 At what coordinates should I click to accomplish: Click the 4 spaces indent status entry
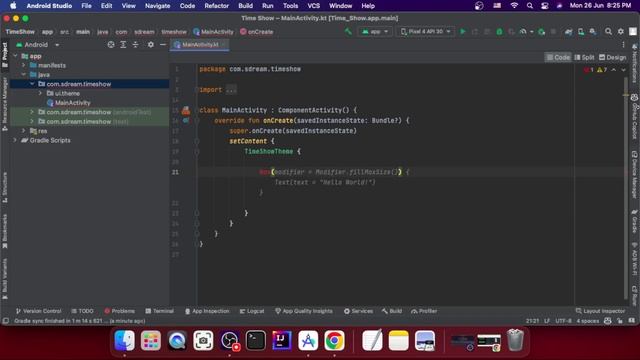(x=587, y=321)
